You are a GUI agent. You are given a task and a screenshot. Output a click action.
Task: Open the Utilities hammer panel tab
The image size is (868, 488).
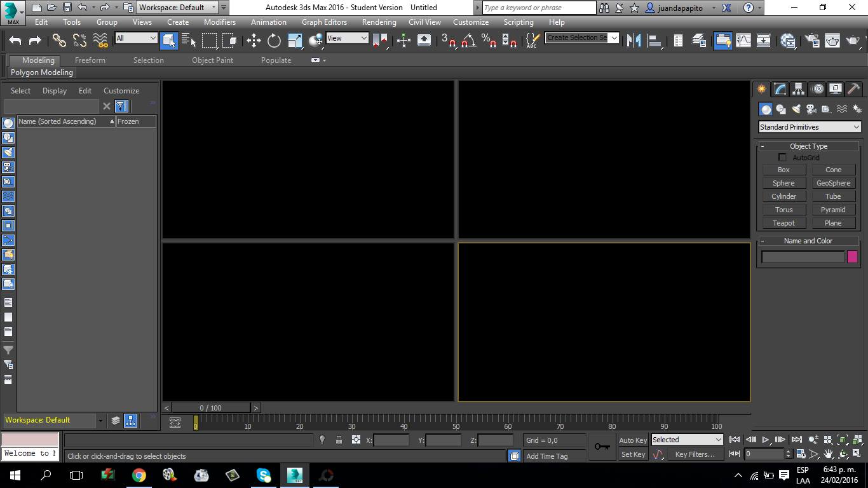coord(854,89)
